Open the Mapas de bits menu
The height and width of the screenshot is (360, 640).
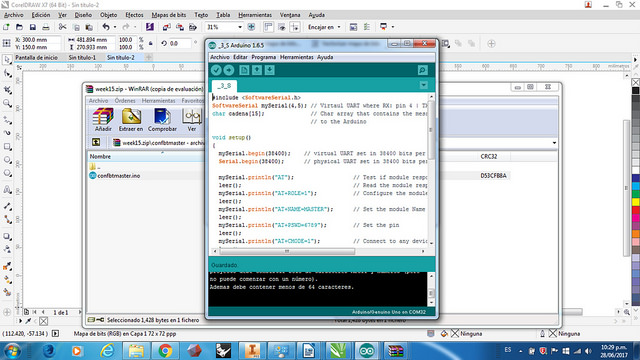click(169, 15)
